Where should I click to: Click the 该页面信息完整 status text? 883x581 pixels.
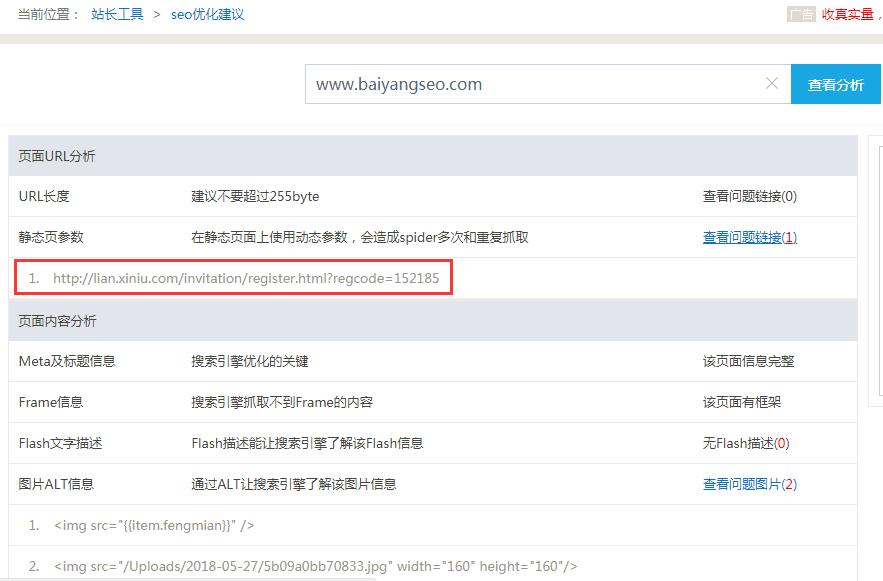(748, 361)
